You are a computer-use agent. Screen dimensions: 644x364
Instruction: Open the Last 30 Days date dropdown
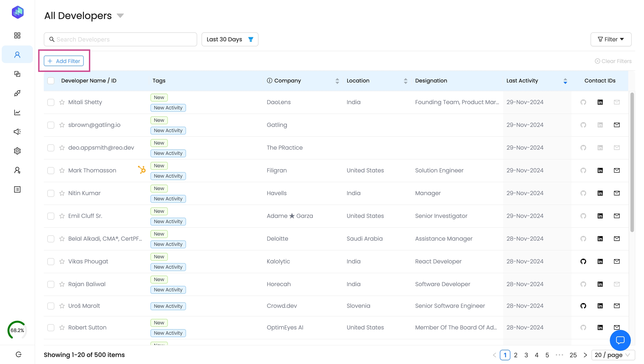(230, 39)
